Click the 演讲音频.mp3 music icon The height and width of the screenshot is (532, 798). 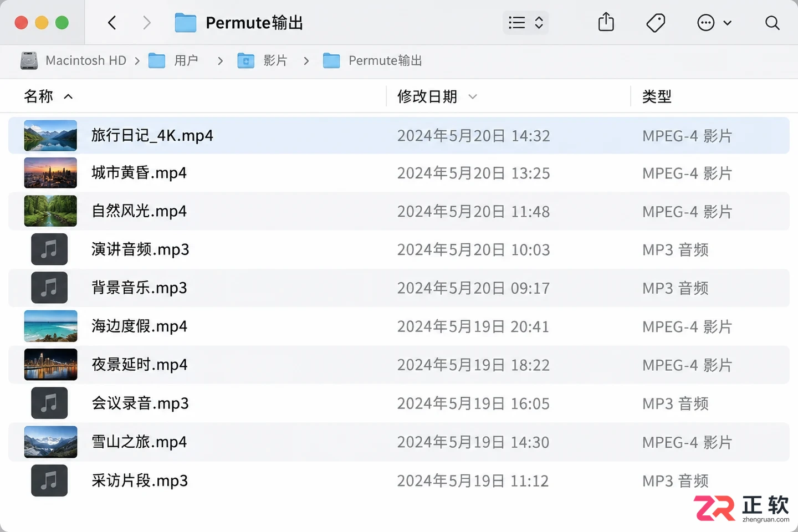49,249
